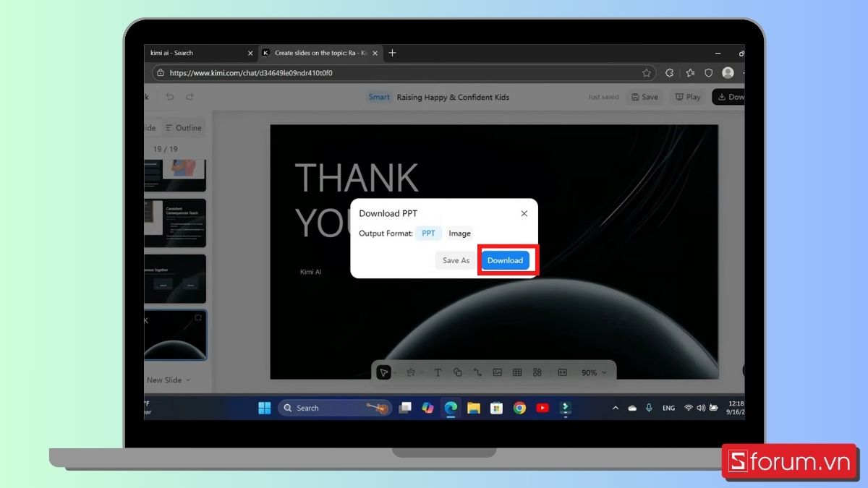868x488 pixels.
Task: Close the kimi ai - Search tab
Action: pos(251,53)
